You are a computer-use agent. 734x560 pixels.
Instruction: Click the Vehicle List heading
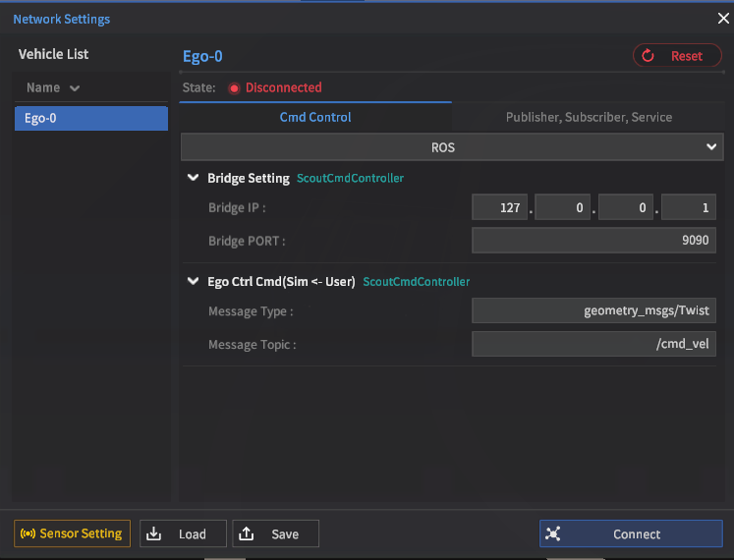click(x=53, y=54)
